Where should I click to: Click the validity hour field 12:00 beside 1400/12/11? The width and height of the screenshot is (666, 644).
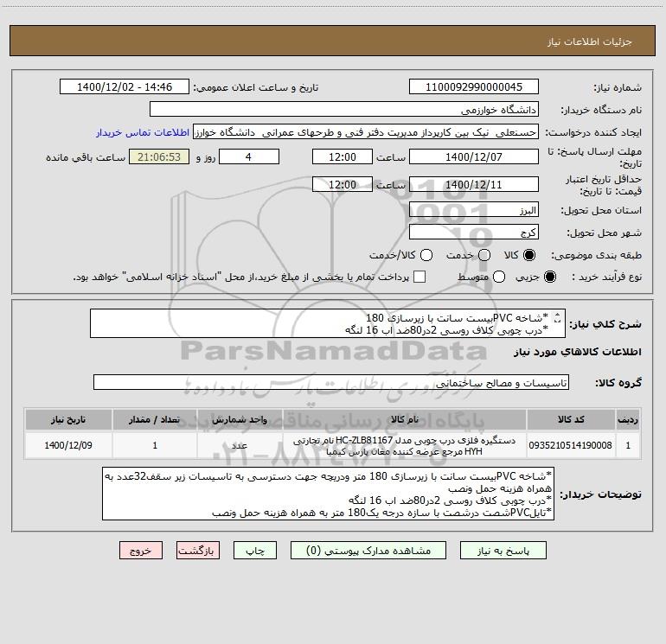pyautogui.click(x=343, y=184)
